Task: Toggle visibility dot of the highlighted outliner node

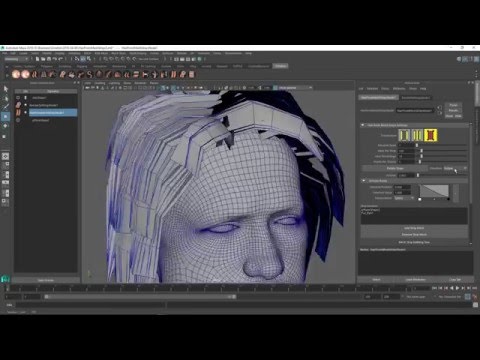Action: [26, 113]
